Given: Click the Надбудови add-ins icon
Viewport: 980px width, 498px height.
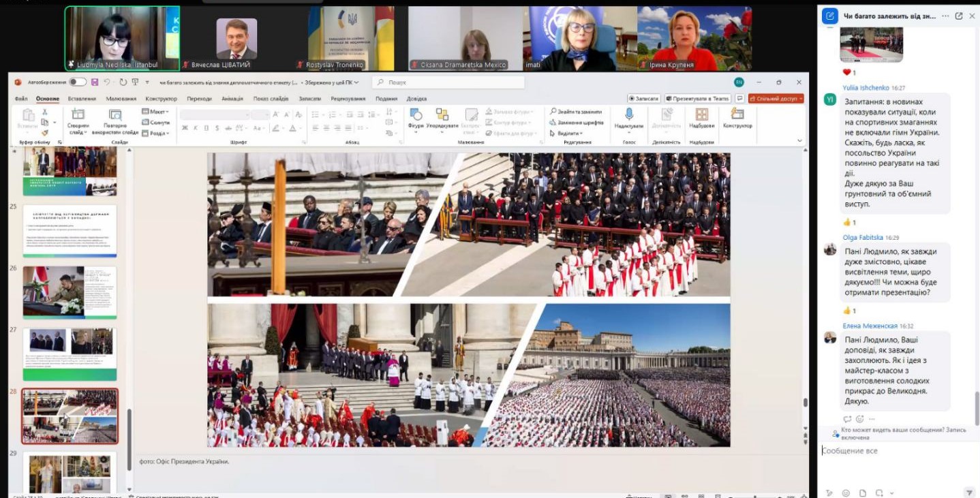Looking at the screenshot, I should tap(701, 114).
